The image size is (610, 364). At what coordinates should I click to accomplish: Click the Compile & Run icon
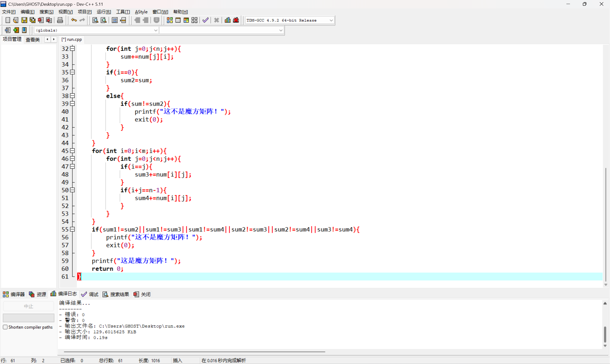point(186,20)
